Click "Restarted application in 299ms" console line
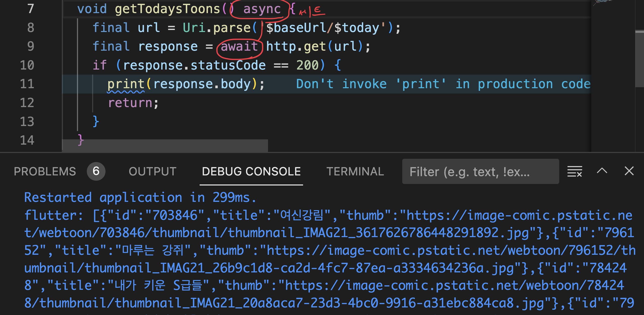Image resolution: width=644 pixels, height=315 pixels. 140,197
